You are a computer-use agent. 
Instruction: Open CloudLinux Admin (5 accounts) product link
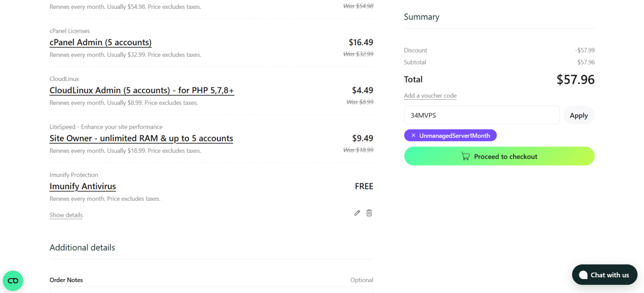pyautogui.click(x=142, y=90)
